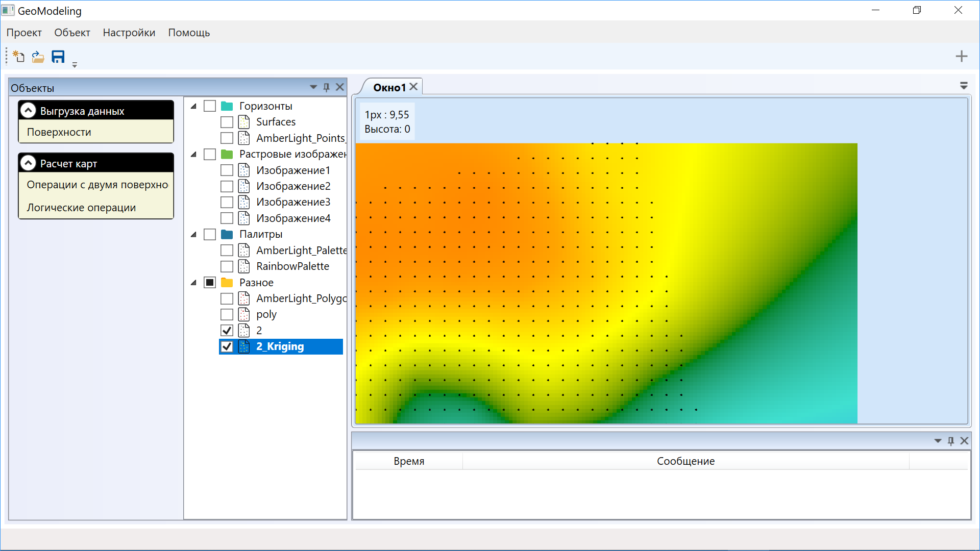Image resolution: width=980 pixels, height=551 pixels.
Task: Click the new project toolbar icon
Action: [19, 57]
